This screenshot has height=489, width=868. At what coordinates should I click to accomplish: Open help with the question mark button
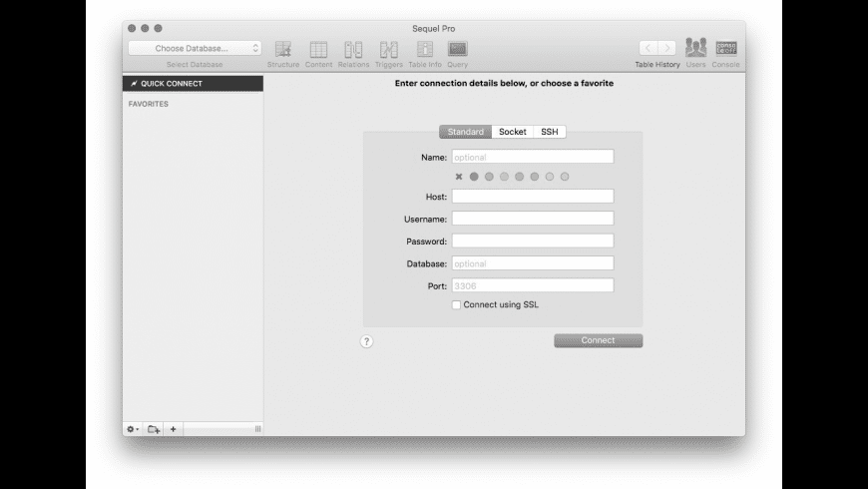point(366,341)
